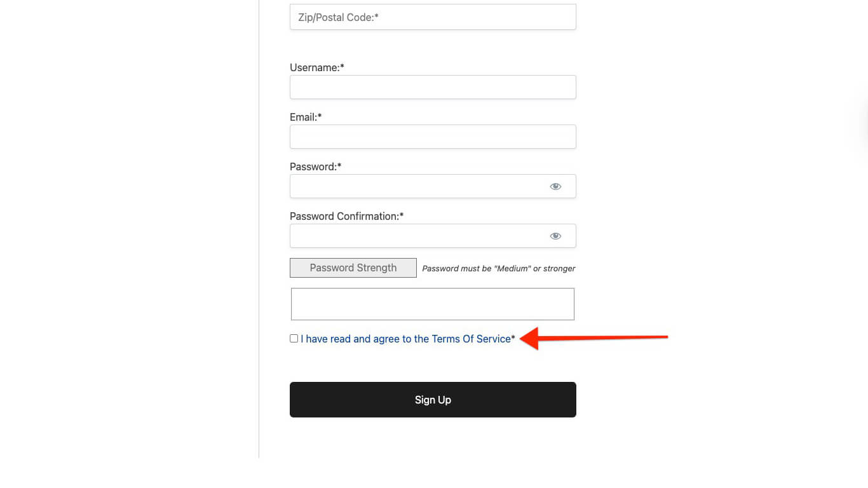Image resolution: width=868 pixels, height=488 pixels.
Task: Open the Terms Of Service link
Action: [x=470, y=339]
